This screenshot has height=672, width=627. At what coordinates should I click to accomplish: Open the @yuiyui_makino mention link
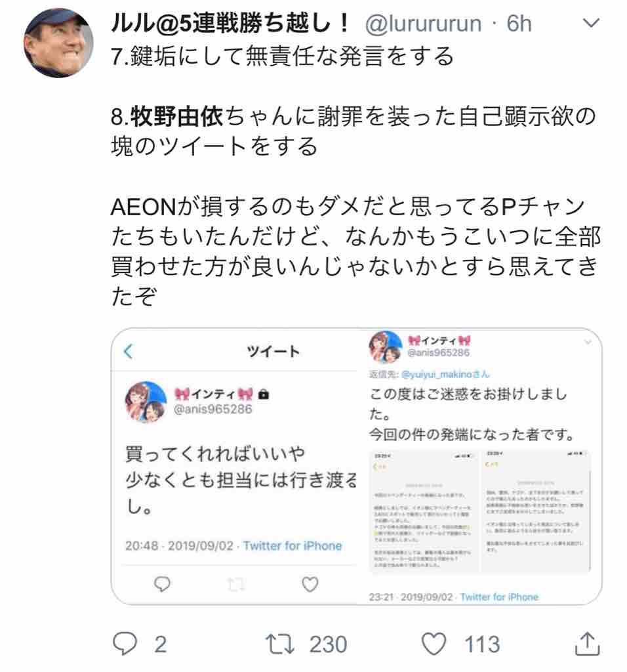click(445, 374)
